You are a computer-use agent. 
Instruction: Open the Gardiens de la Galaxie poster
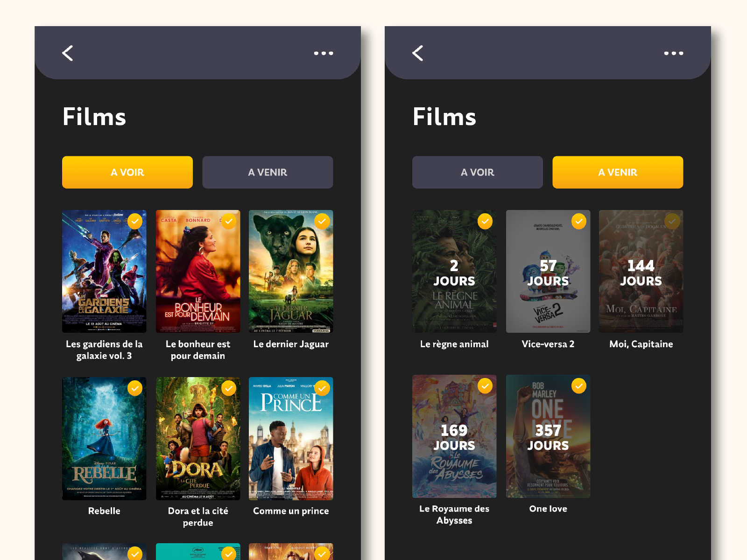pos(104,271)
